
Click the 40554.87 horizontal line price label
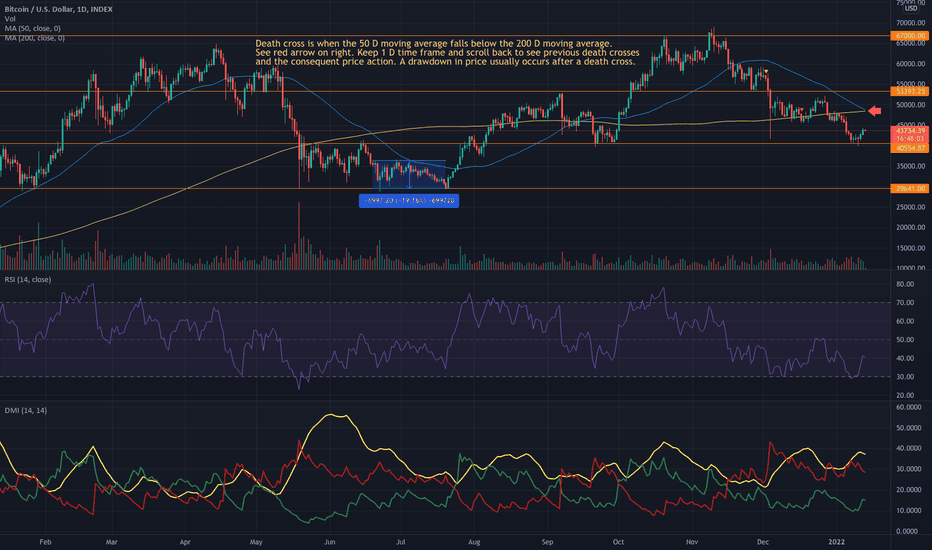click(909, 148)
